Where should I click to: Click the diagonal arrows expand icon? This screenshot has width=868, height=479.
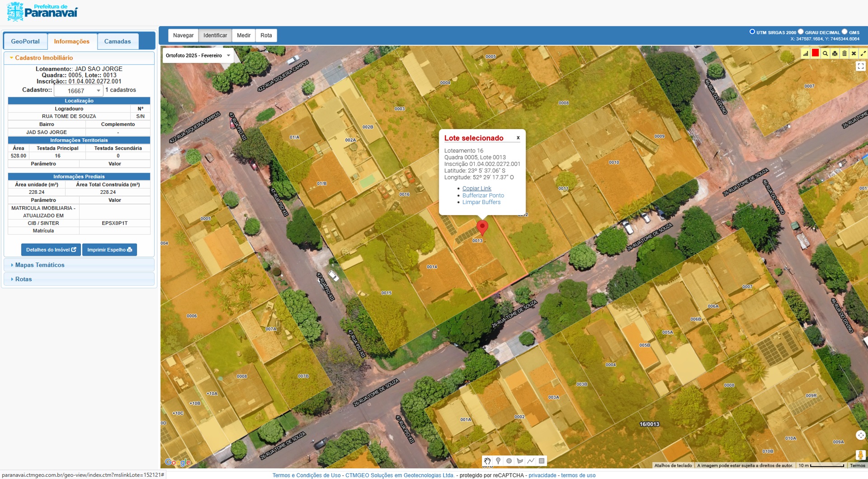[863, 53]
